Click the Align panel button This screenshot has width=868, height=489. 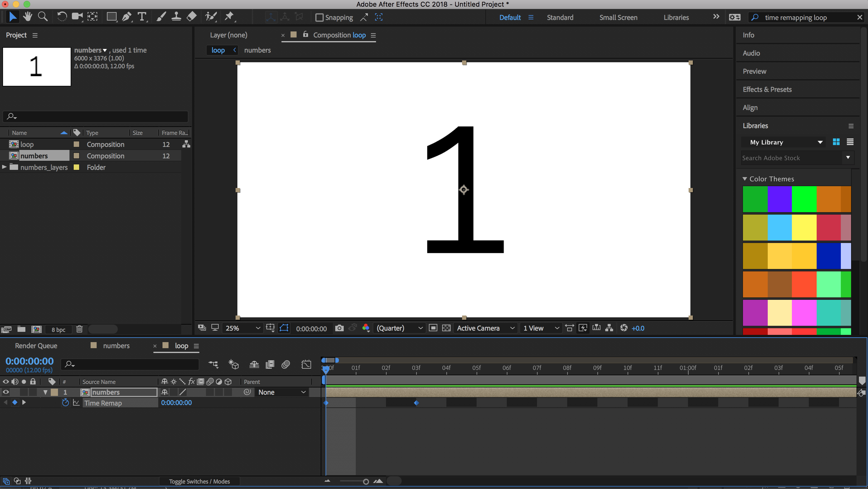[750, 107]
